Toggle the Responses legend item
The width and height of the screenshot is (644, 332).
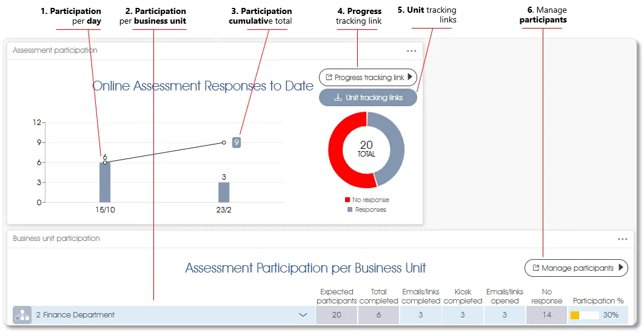click(x=367, y=209)
